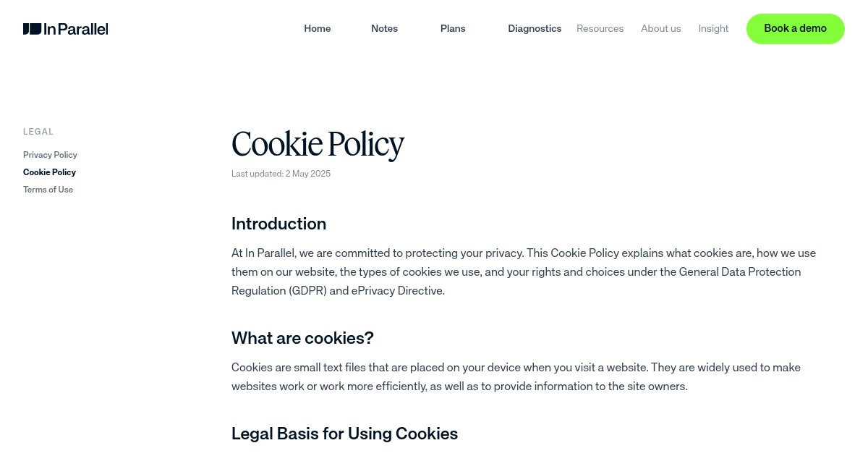This screenshot has height=456, width=868.
Task: Click the large Cookie Policy page title
Action: point(318,144)
